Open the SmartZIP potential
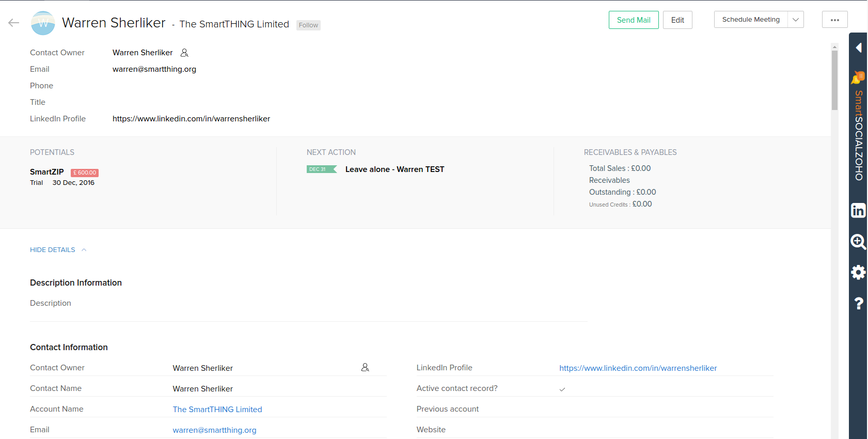868x439 pixels. [x=47, y=172]
